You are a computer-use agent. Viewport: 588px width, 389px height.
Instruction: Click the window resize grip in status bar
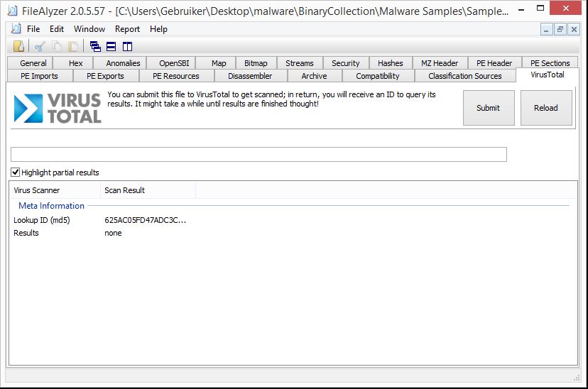click(x=577, y=378)
